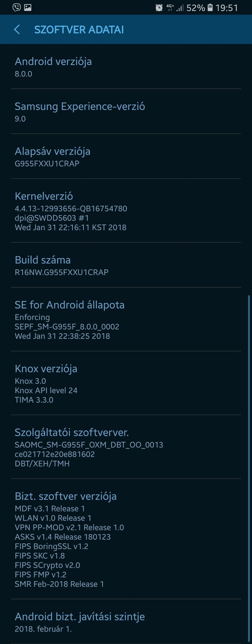The image size is (252, 644).
Task: Select the Android verziója entry
Action: point(126,67)
